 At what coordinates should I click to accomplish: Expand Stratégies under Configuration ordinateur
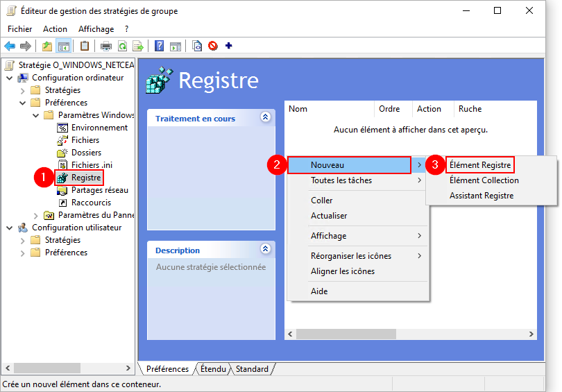23,90
